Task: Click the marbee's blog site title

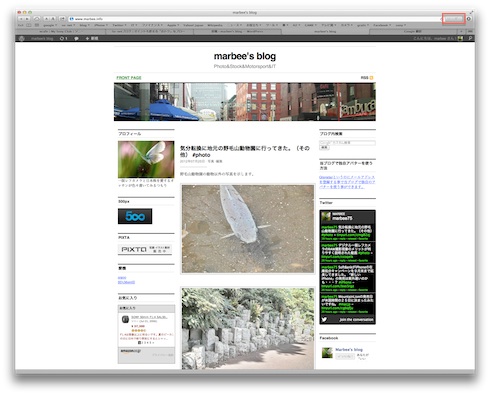Action: (x=245, y=56)
